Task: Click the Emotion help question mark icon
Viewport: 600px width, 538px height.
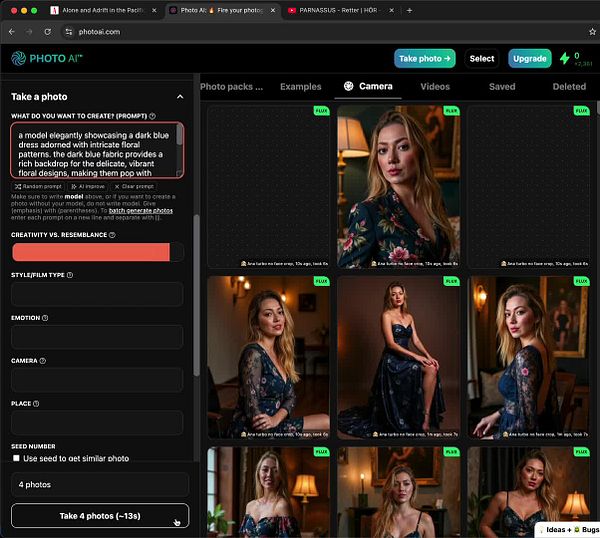Action: pos(45,318)
